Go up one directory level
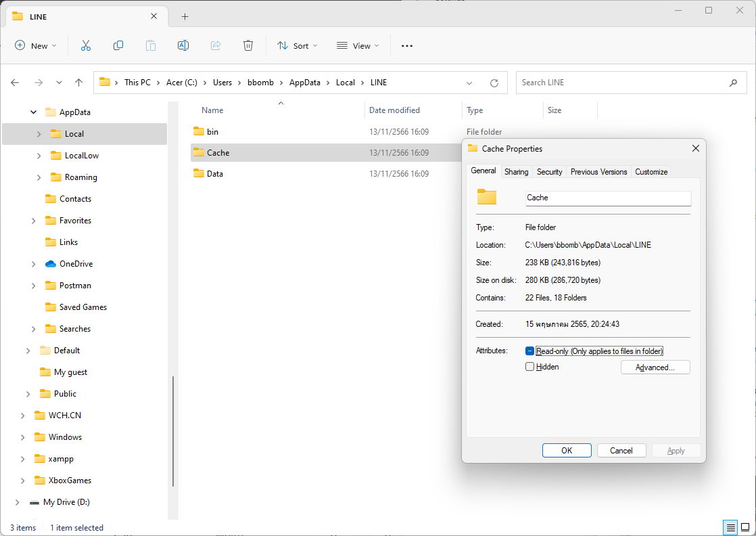756x536 pixels. click(78, 83)
